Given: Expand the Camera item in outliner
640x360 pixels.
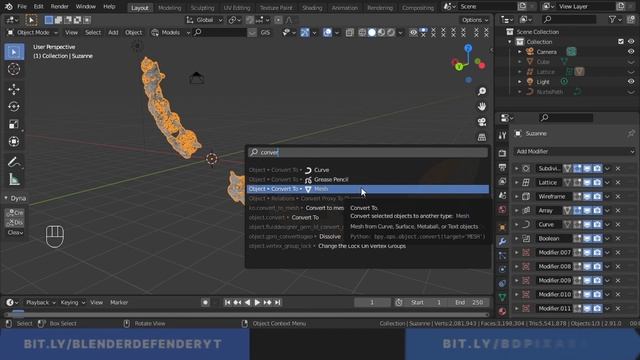Looking at the screenshot, I should click(x=520, y=52).
